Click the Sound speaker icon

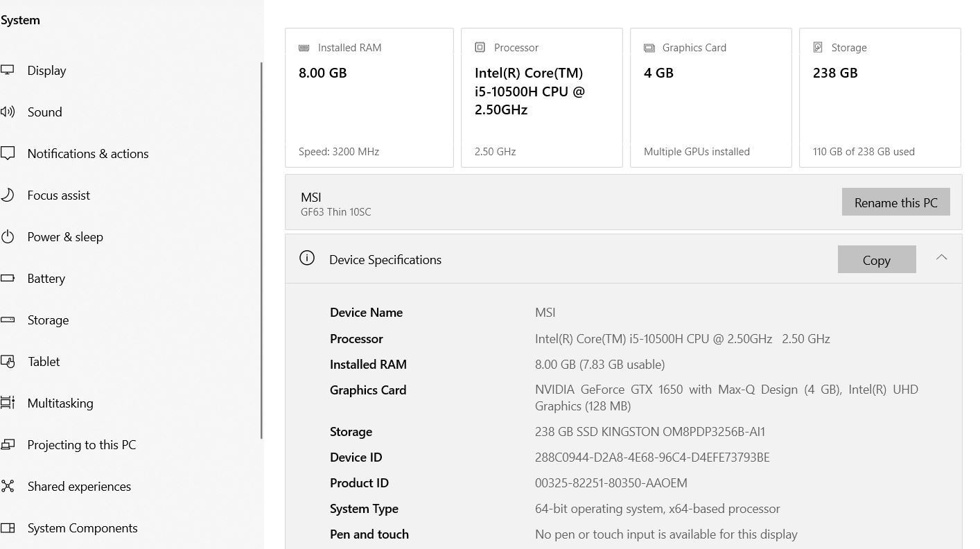coord(7,112)
